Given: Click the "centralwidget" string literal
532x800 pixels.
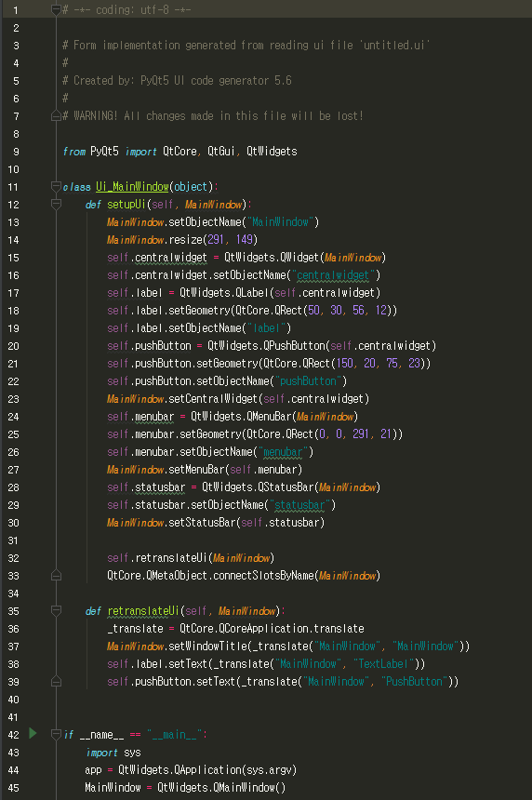Looking at the screenshot, I should (333, 275).
